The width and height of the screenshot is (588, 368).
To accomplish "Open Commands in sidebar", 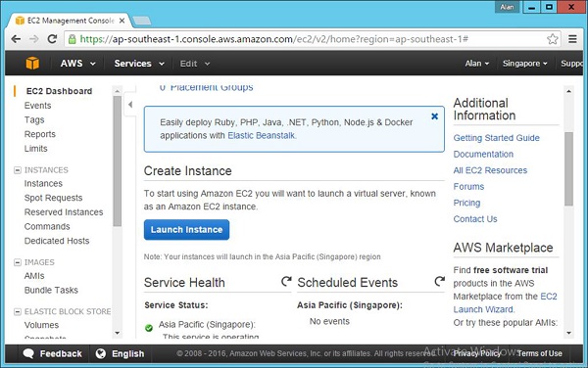I will coord(47,226).
